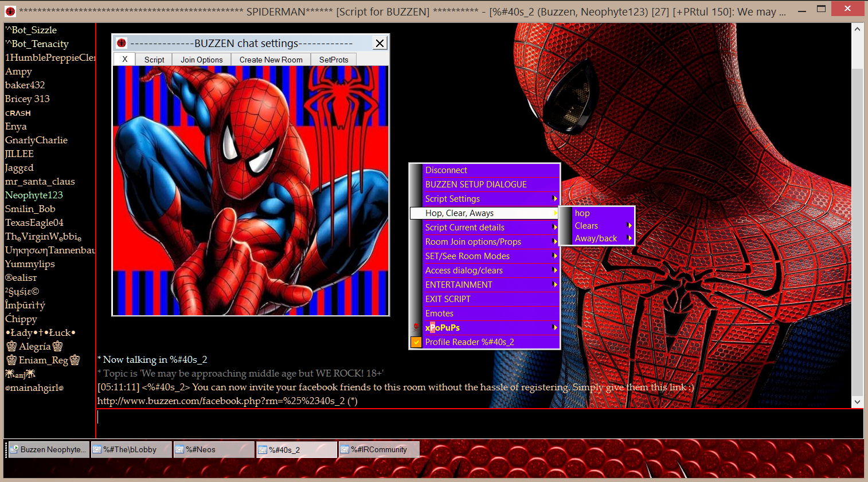Image resolution: width=868 pixels, height=482 pixels.
Task: Expand the SET/See Room Modes submenu arrow
Action: coord(554,256)
